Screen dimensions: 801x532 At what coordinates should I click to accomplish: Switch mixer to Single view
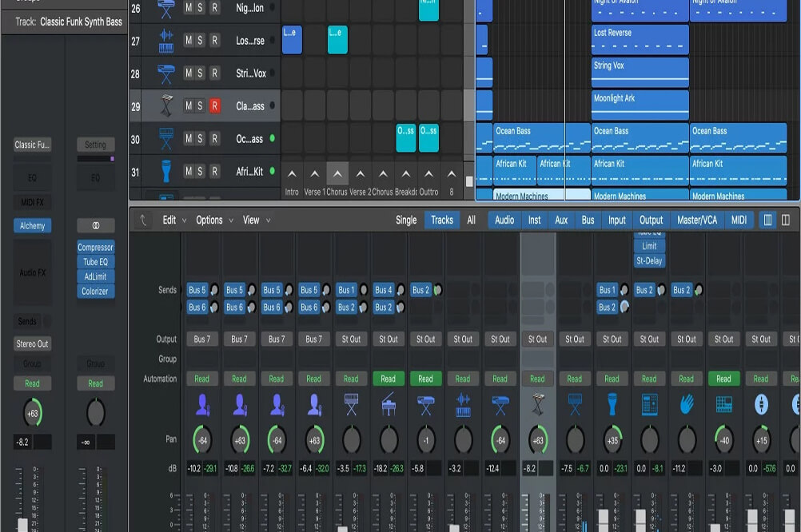[x=406, y=220]
